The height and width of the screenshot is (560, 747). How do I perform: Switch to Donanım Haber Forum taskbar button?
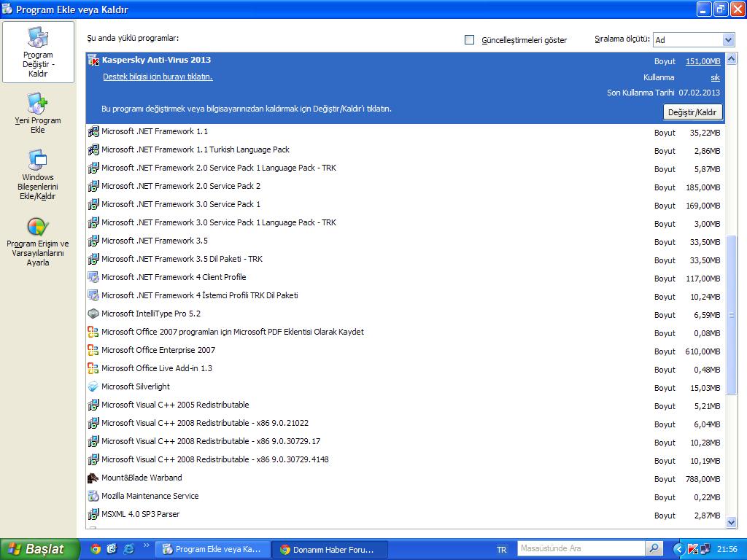coord(330,550)
